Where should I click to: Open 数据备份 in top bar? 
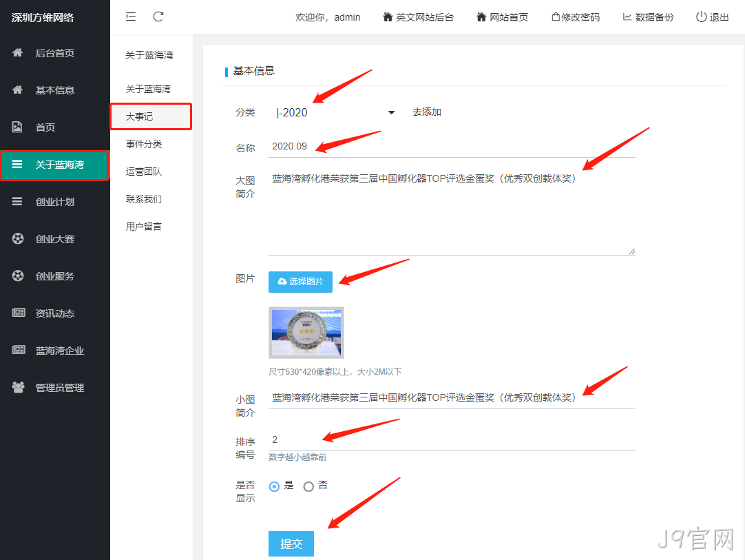pyautogui.click(x=649, y=17)
